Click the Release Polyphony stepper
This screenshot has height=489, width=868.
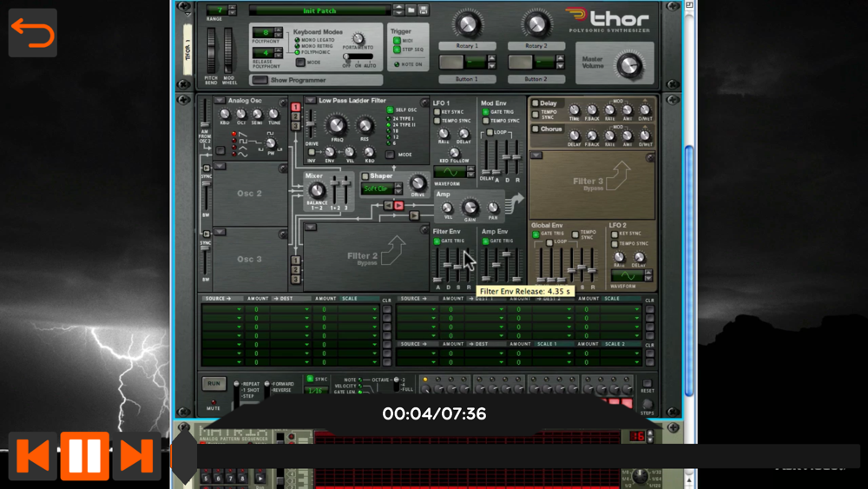279,53
